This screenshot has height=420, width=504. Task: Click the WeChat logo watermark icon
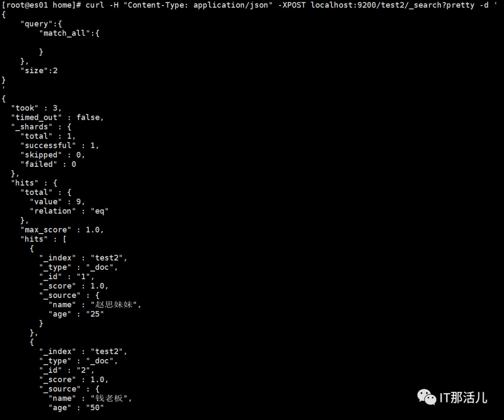(427, 397)
